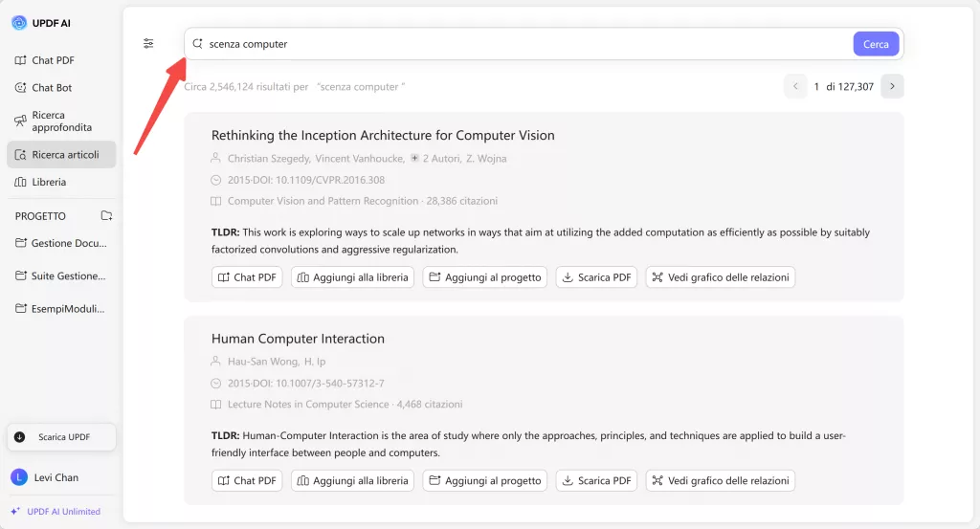The width and height of the screenshot is (980, 529).
Task: View relations graph for Inception paper
Action: [x=720, y=277]
